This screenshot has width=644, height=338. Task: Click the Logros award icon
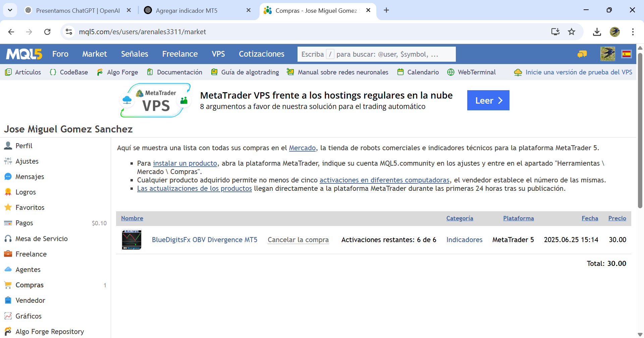(8, 192)
